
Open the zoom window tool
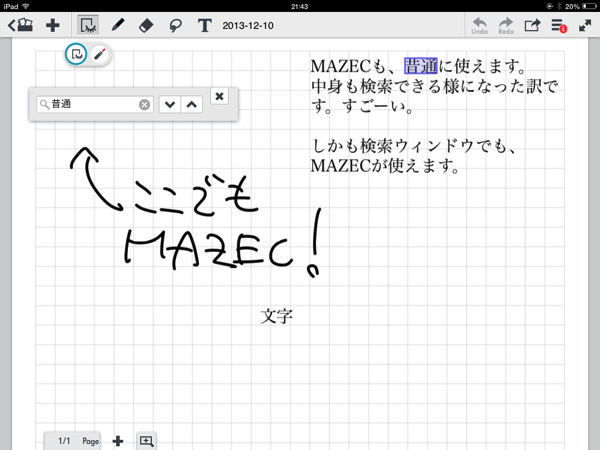point(147,441)
